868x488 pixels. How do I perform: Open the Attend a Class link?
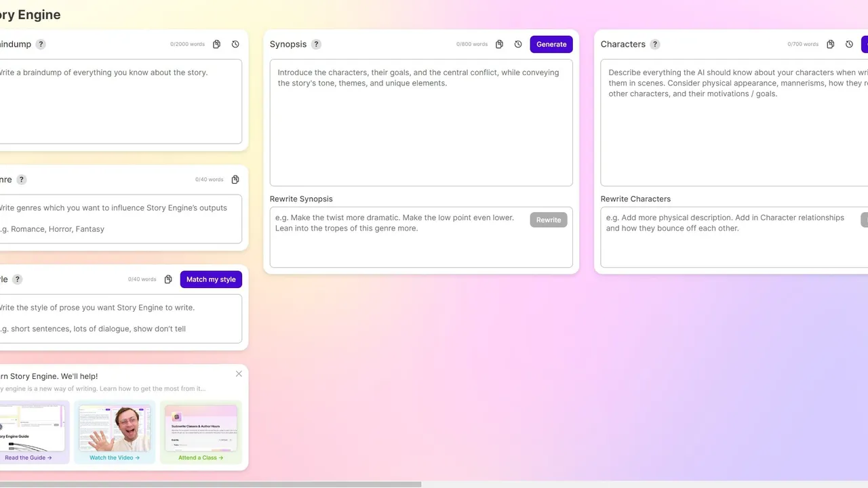pyautogui.click(x=201, y=457)
